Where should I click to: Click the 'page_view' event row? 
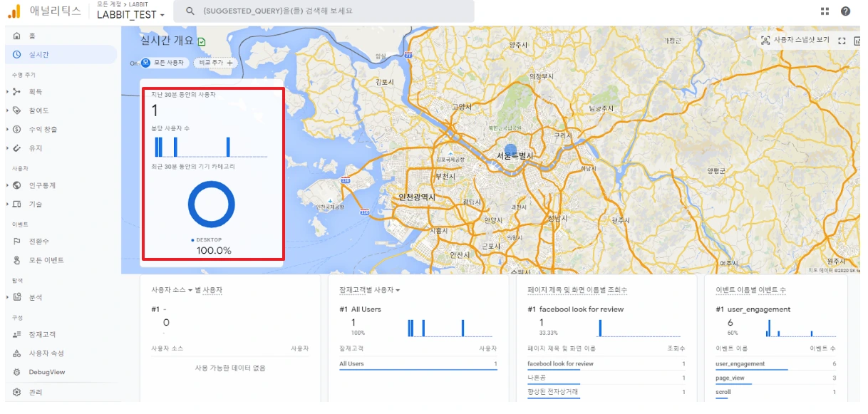tap(776, 378)
